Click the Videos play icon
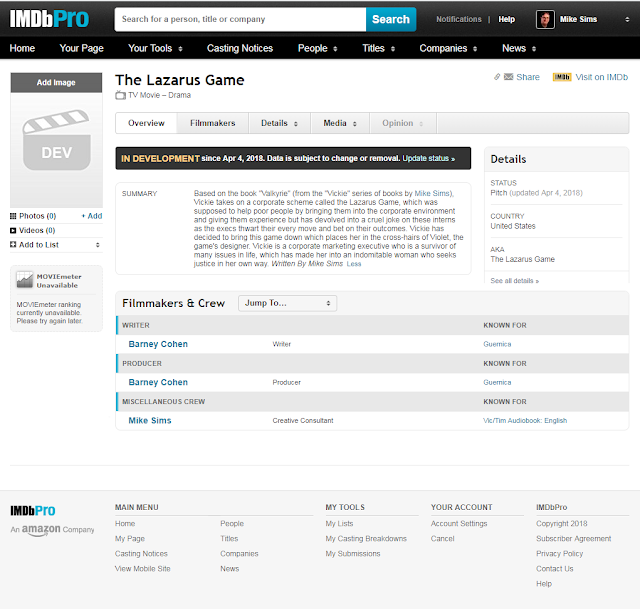This screenshot has height=609, width=640. click(x=13, y=231)
